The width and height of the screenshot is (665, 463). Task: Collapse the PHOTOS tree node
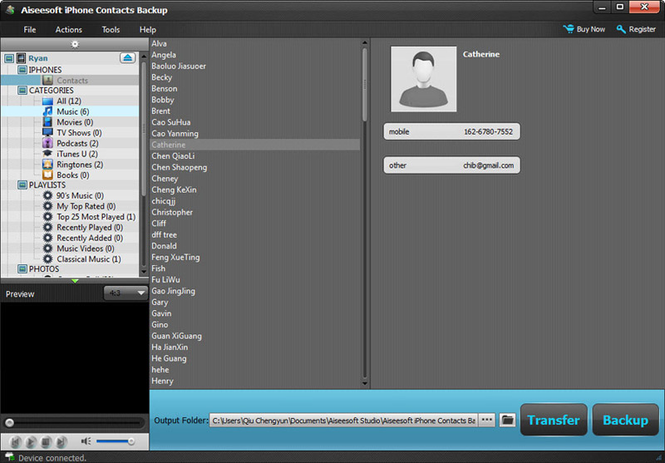click(22, 269)
